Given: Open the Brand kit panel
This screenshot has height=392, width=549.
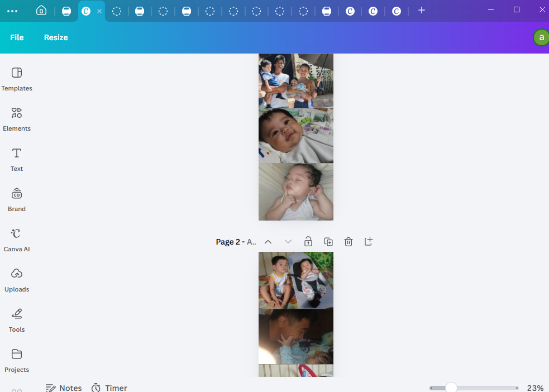Looking at the screenshot, I should click(16, 200).
